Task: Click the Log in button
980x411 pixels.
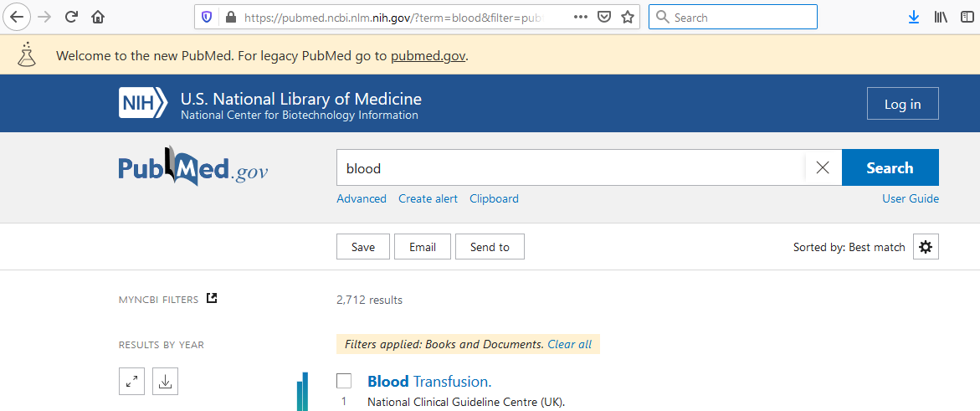Action: click(902, 104)
